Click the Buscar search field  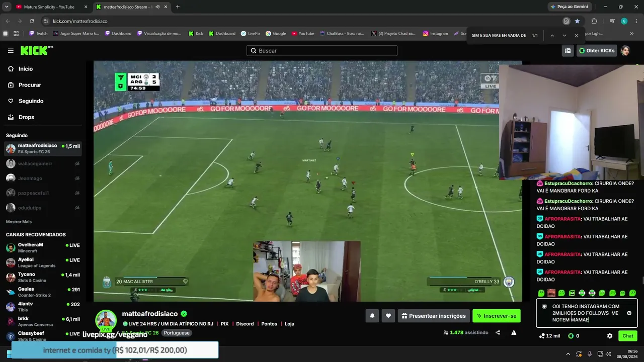[x=322, y=51]
